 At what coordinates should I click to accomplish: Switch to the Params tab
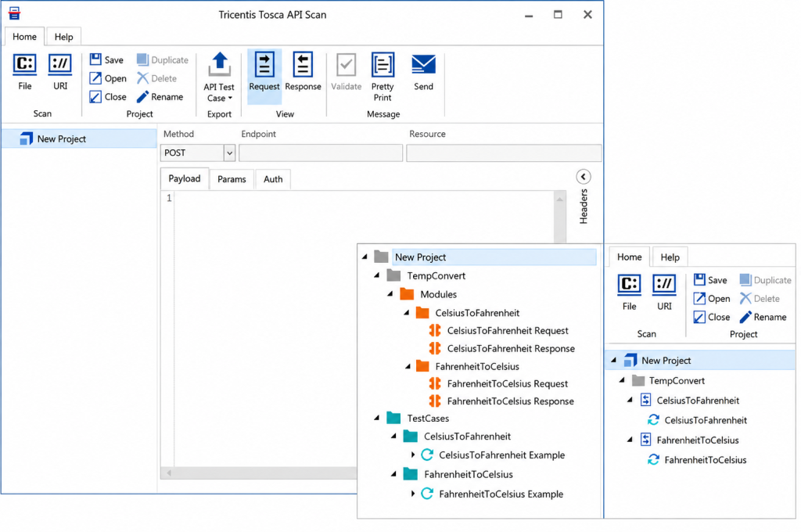tap(232, 179)
